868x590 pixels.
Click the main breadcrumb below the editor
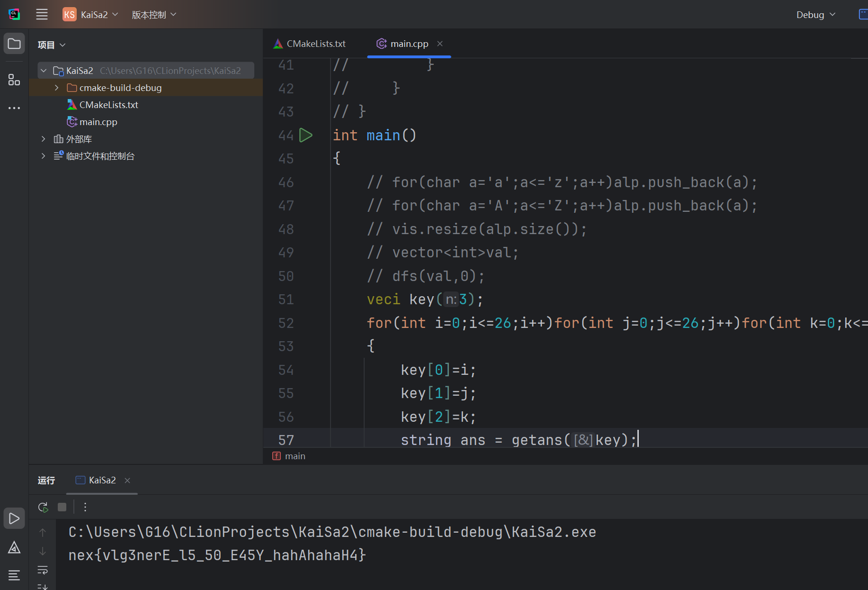tap(295, 456)
